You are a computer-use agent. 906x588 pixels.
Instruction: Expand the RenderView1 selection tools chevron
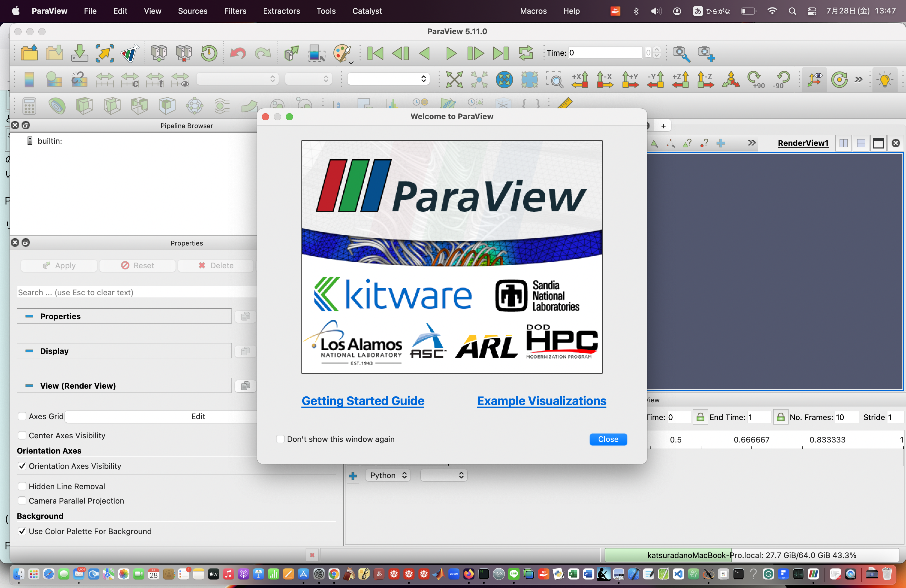coord(751,143)
